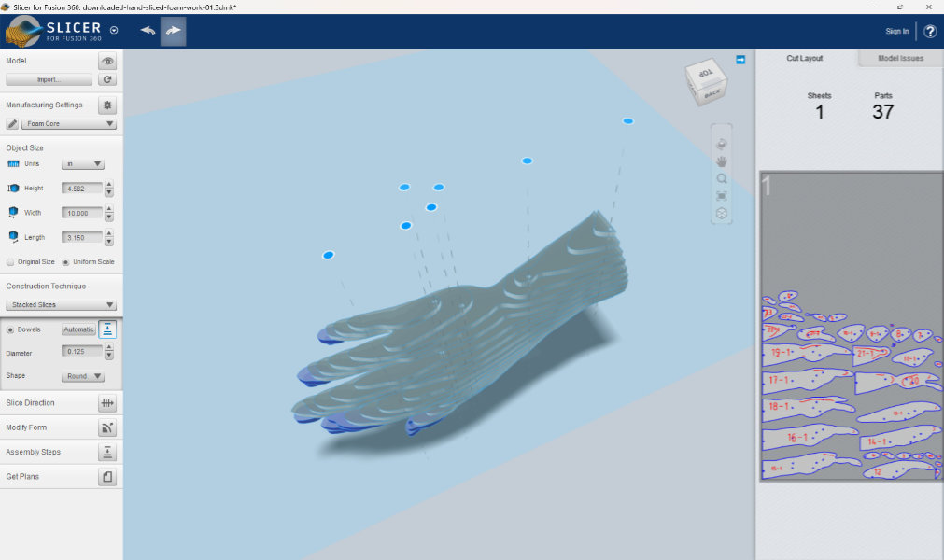Select part 18-1 in cut layout

tap(808, 407)
